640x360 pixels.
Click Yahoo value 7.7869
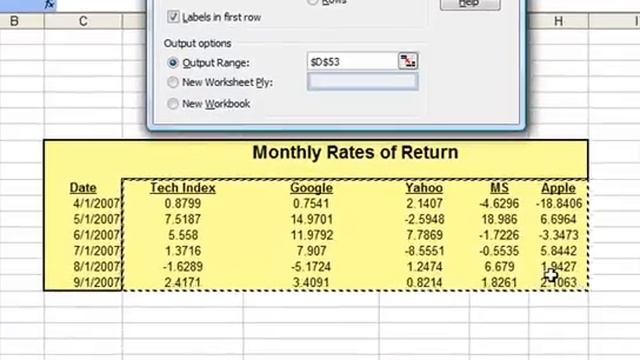click(424, 235)
